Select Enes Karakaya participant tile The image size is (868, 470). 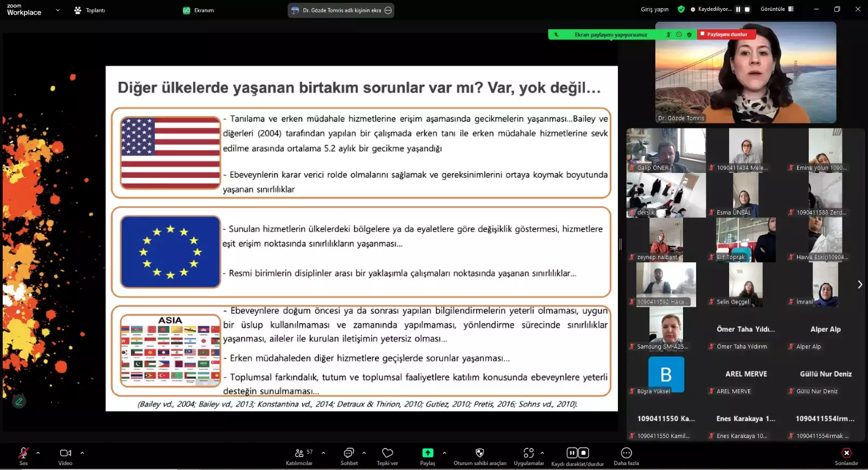[746, 419]
